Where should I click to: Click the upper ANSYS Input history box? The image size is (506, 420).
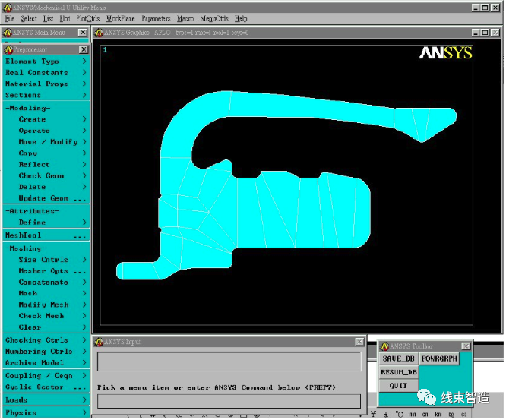tap(229, 362)
